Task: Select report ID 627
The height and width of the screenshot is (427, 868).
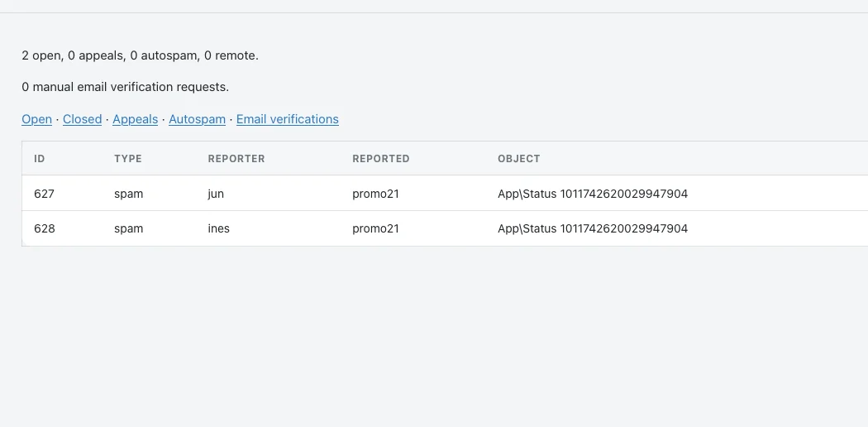Action: coord(45,194)
